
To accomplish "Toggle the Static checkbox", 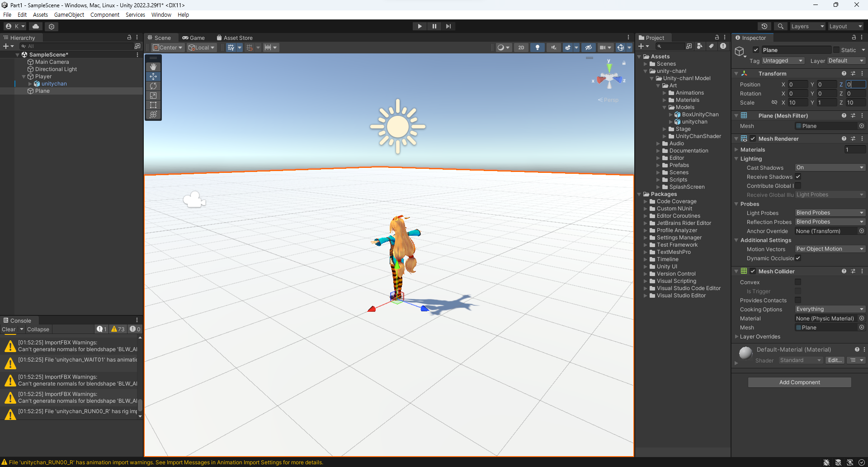I will (x=836, y=50).
